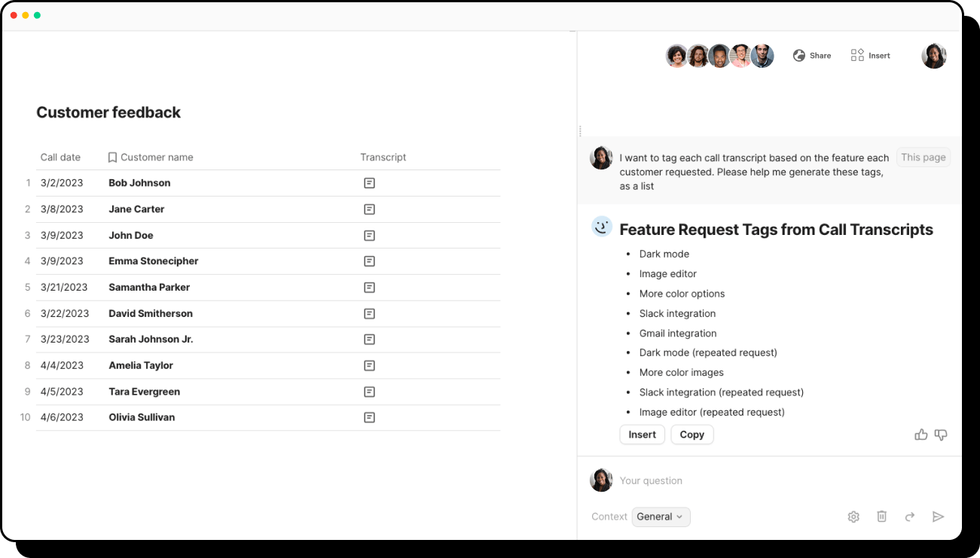Image resolution: width=980 pixels, height=558 pixels.
Task: Click the redo arrow icon
Action: click(910, 517)
